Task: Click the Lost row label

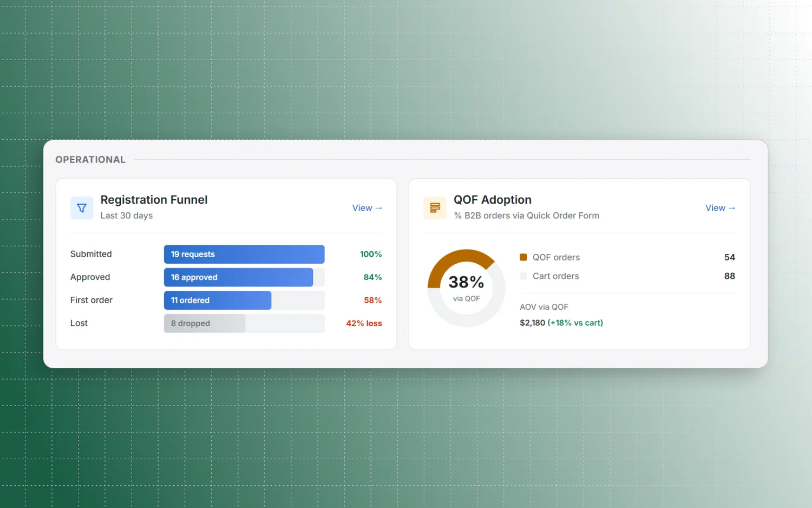Action: 79,323
